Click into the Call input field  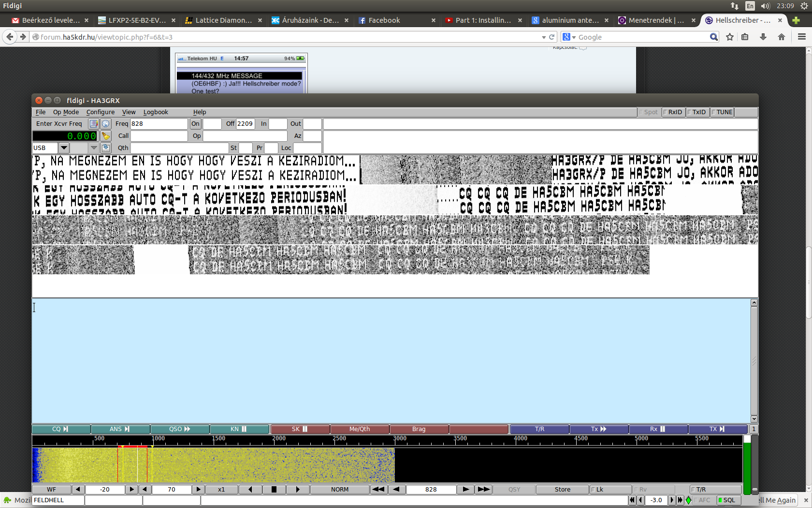click(x=159, y=136)
